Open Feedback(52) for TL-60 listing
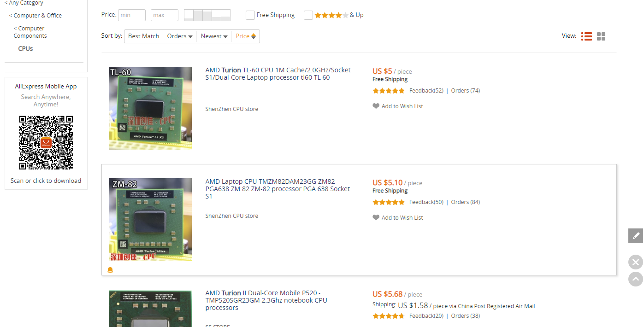Viewport: 644px width, 327px height. tap(426, 91)
